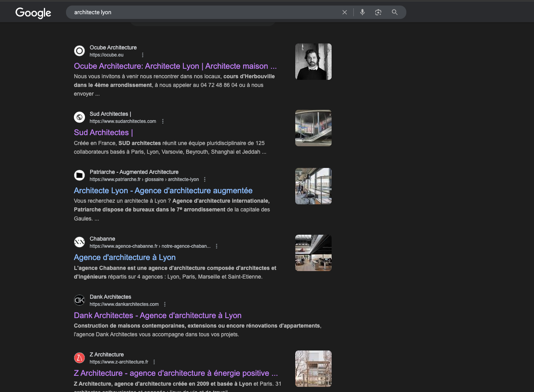Viewport: 534px width, 392px height.
Task: Open the three-dot menu beside dankarchitectes.com
Action: [165, 304]
